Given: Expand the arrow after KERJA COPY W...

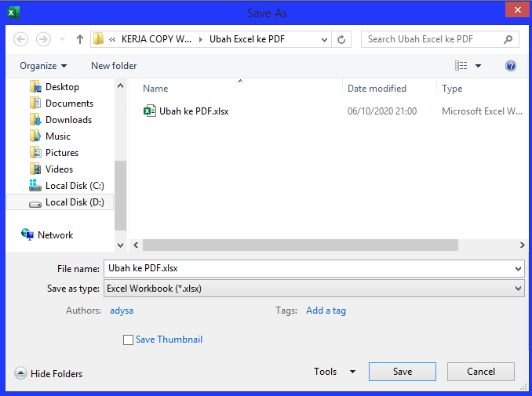Looking at the screenshot, I should point(201,39).
